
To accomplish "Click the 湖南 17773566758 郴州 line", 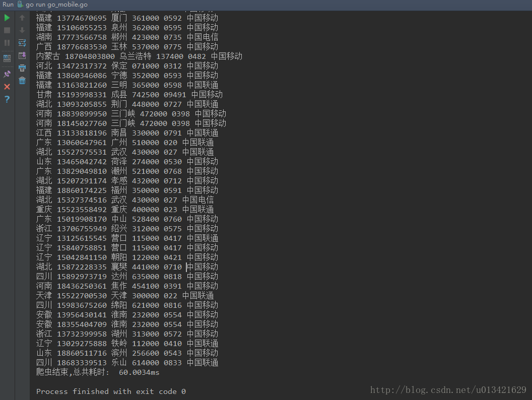I will [127, 37].
